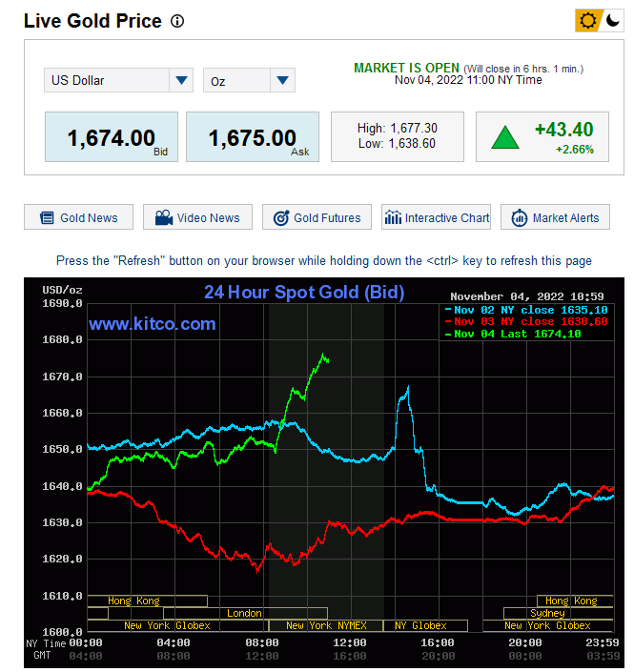Image resolution: width=634 pixels, height=672 pixels.
Task: Click the London session bar
Action: [x=245, y=613]
